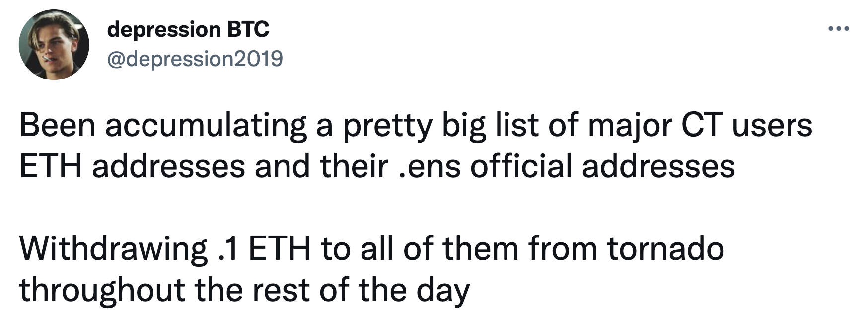
Task: Click the ETH addresses phrase on line two
Action: [x=132, y=166]
